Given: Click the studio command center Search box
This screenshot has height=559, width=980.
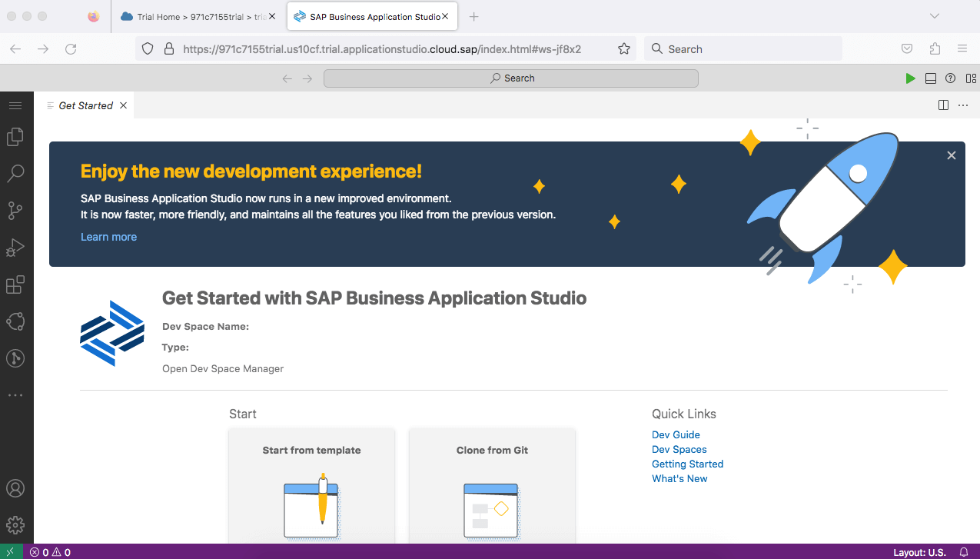Looking at the screenshot, I should pyautogui.click(x=511, y=78).
